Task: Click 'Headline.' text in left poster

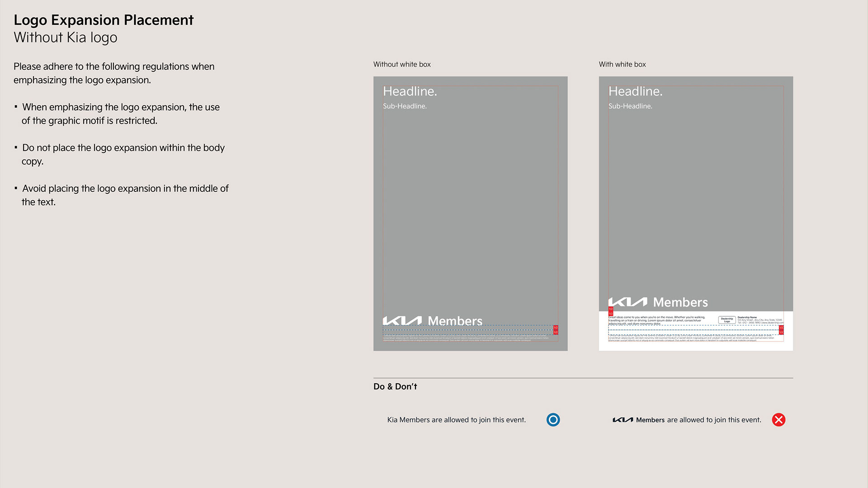Action: 410,91
